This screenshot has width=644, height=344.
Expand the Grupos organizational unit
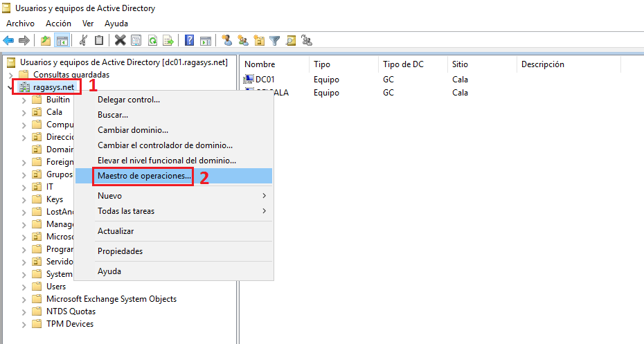[x=24, y=175]
